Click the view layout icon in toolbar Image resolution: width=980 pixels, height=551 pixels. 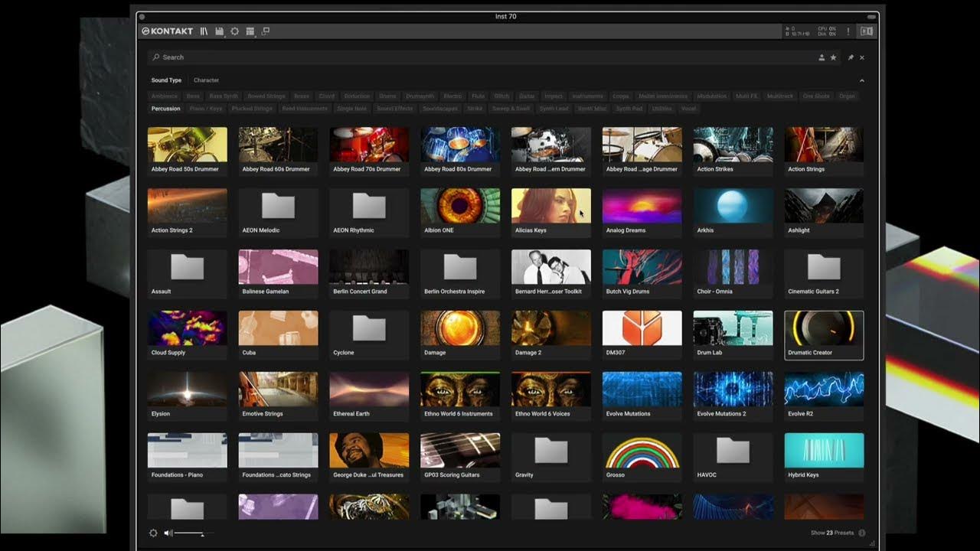click(250, 31)
